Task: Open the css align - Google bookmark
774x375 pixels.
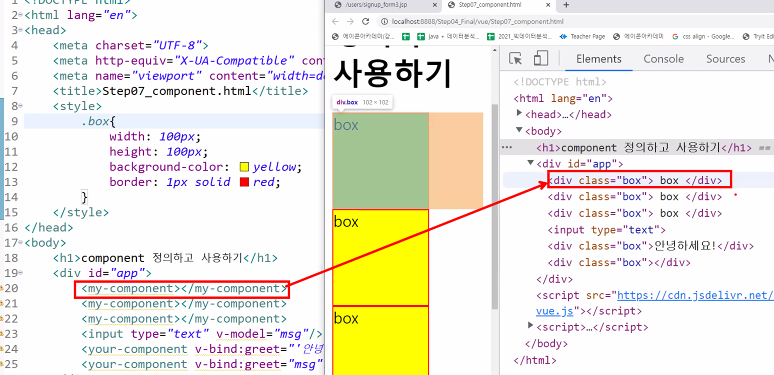Action: pyautogui.click(x=703, y=37)
